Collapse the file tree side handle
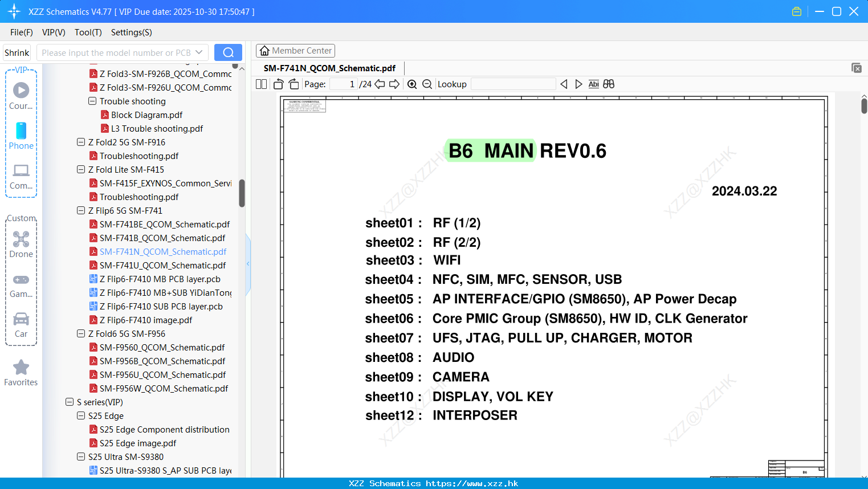 pyautogui.click(x=248, y=264)
